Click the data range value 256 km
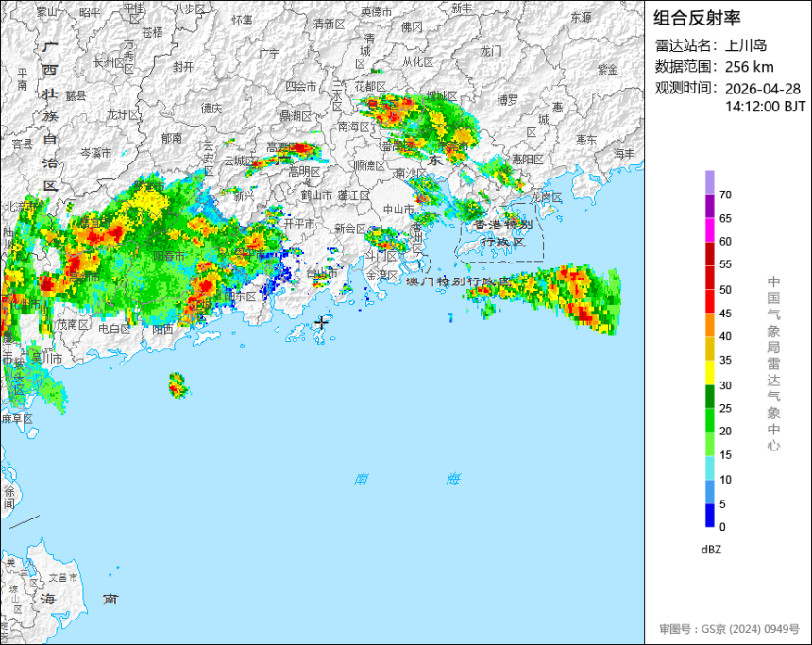This screenshot has width=812, height=645. (x=750, y=67)
